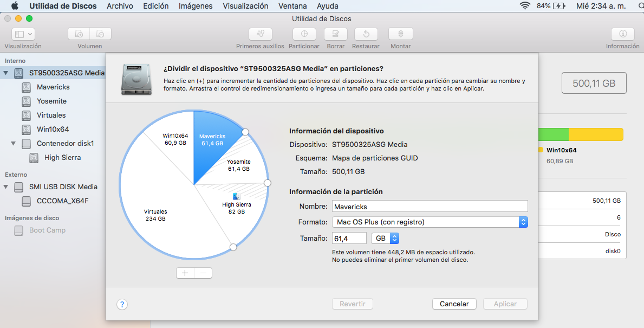Click the Montar toolbar icon
The height and width of the screenshot is (328, 644).
tap(400, 34)
